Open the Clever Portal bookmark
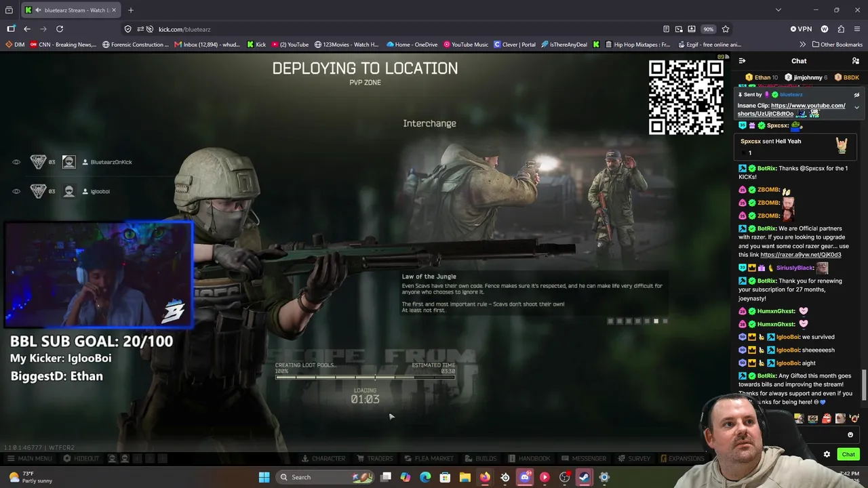The image size is (868, 488). (515, 45)
